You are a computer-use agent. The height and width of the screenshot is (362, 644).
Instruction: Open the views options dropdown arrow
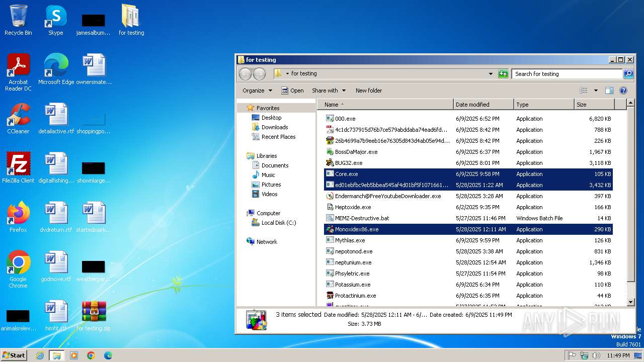[596, 90]
